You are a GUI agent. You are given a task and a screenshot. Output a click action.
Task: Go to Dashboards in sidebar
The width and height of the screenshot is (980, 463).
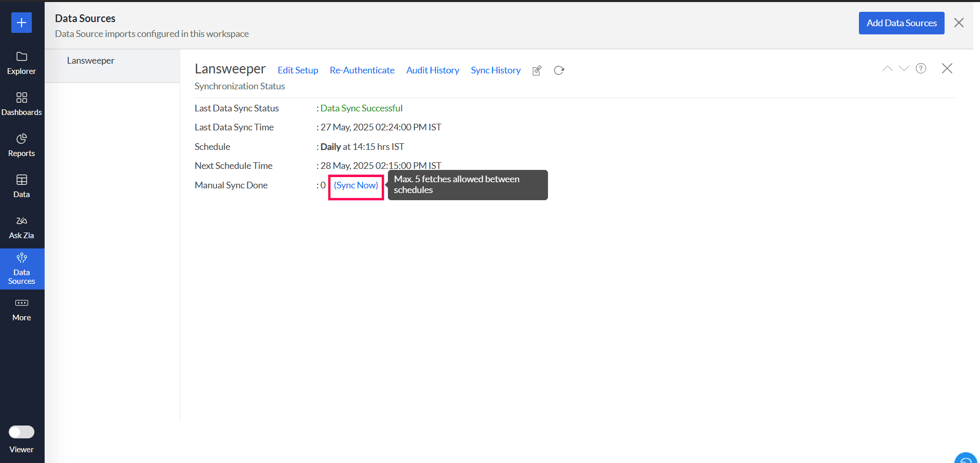[22, 104]
